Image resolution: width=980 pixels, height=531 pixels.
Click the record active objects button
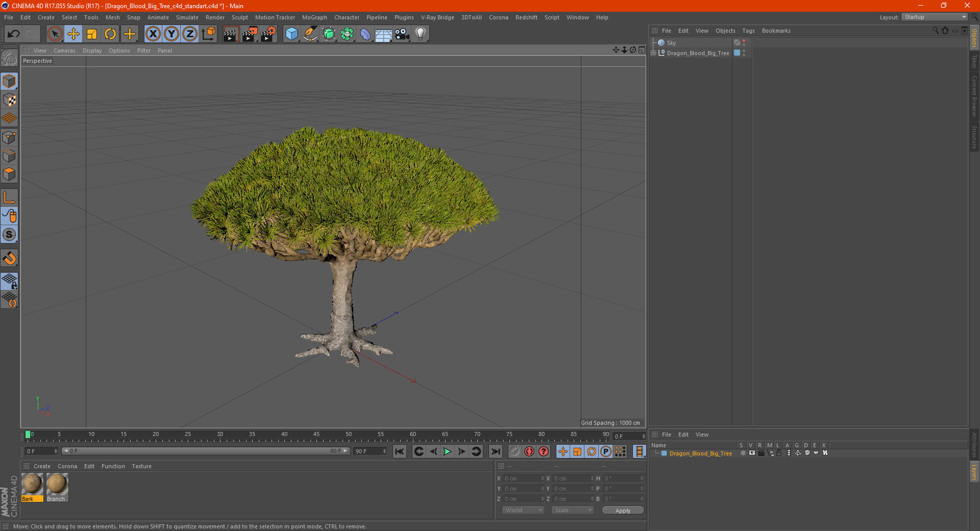click(515, 451)
